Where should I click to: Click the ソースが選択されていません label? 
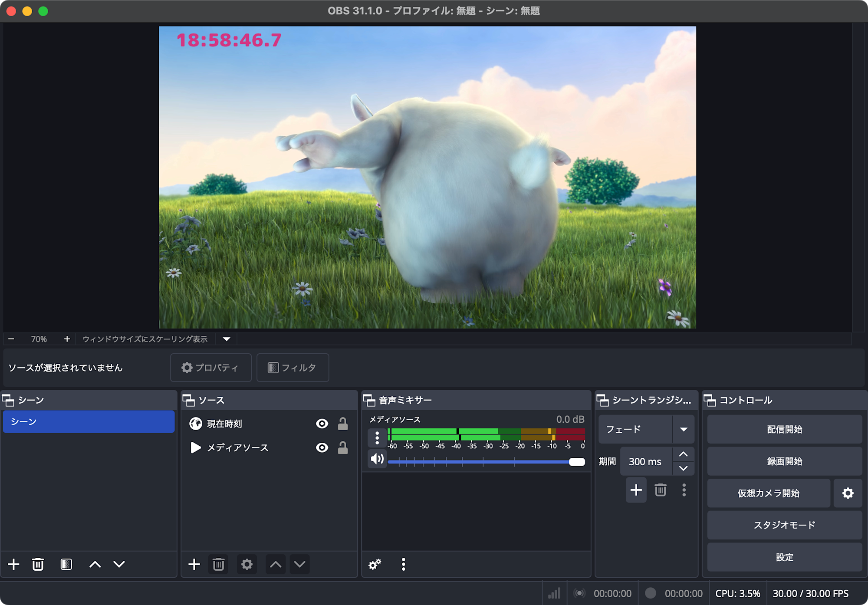coord(66,368)
